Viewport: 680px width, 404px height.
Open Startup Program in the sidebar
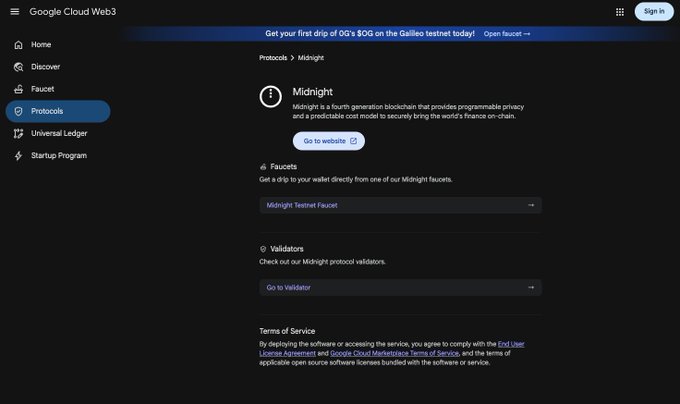[x=58, y=156]
